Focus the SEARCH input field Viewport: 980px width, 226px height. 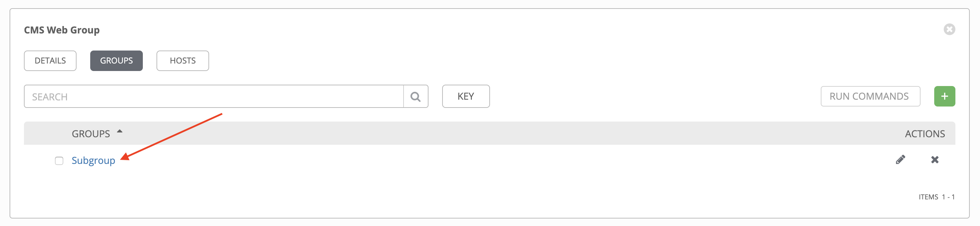click(x=214, y=97)
